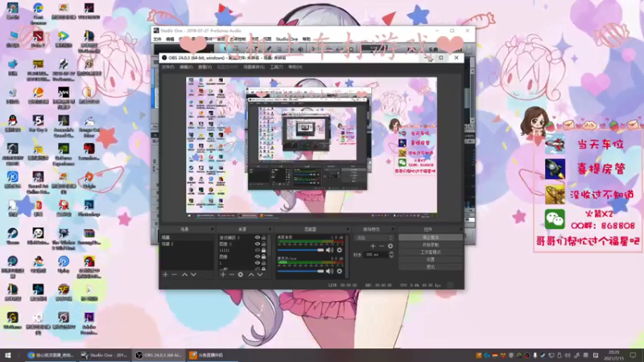Open Adobe Premiere desktop shortcut

89,323
